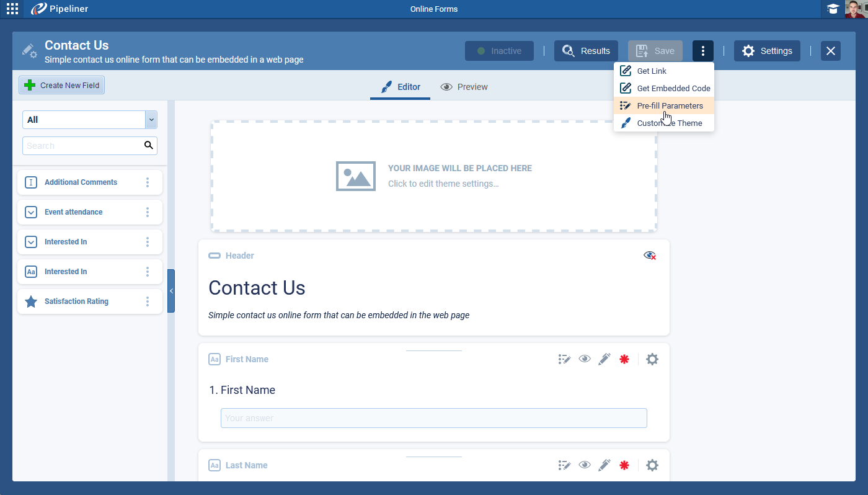The image size is (868, 495).
Task: Open the Results button
Action: (x=586, y=51)
